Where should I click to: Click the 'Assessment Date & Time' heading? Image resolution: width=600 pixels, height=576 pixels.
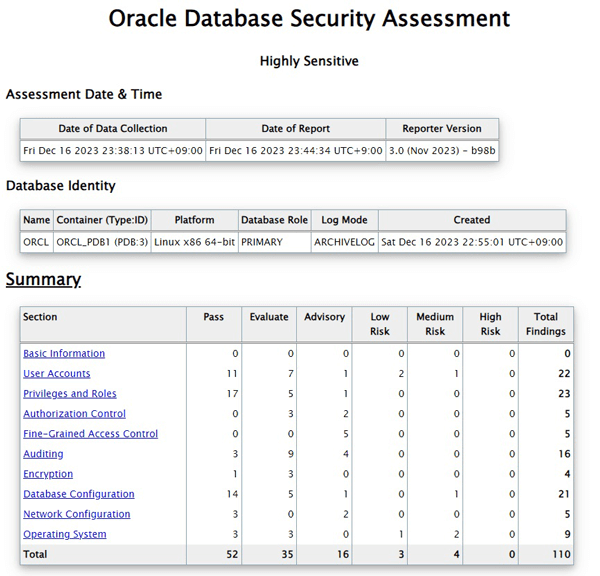pyautogui.click(x=84, y=94)
